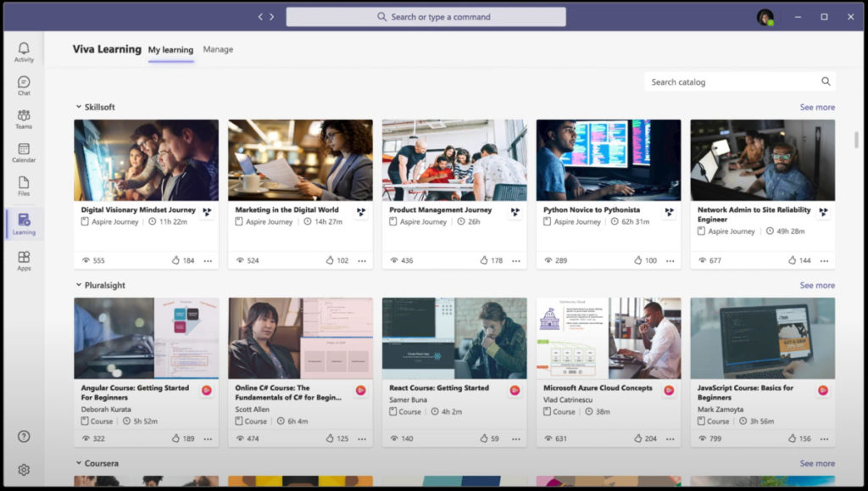The image size is (868, 491).
Task: Open the user profile avatar
Action: pyautogui.click(x=765, y=17)
